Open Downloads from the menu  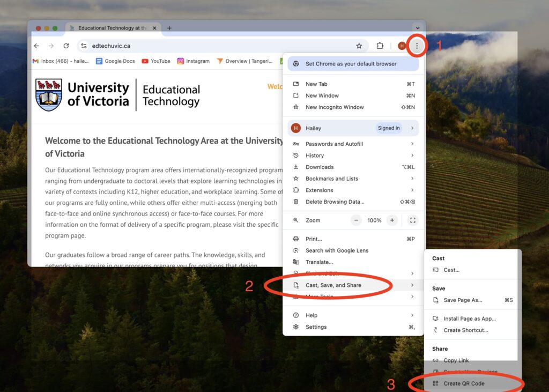[353, 167]
